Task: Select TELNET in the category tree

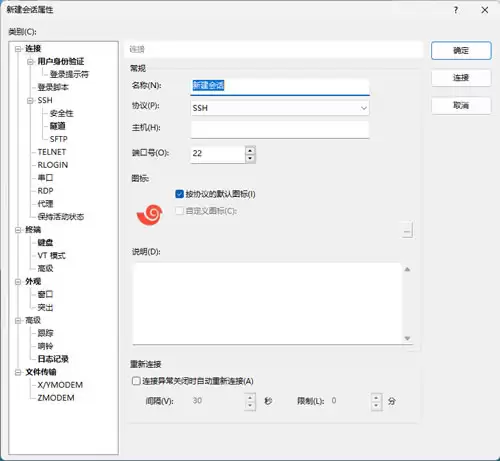Action: click(x=52, y=152)
